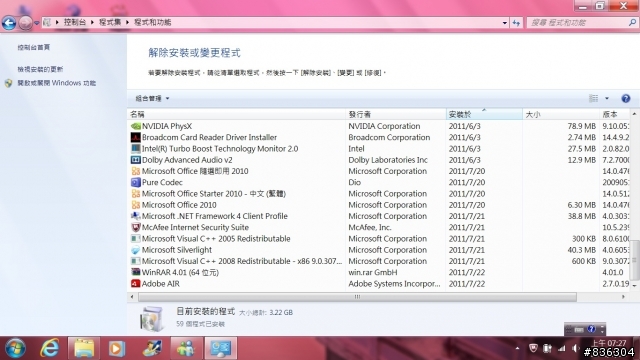
Task: Launch Internet Explorer from taskbar
Action: 50,348
